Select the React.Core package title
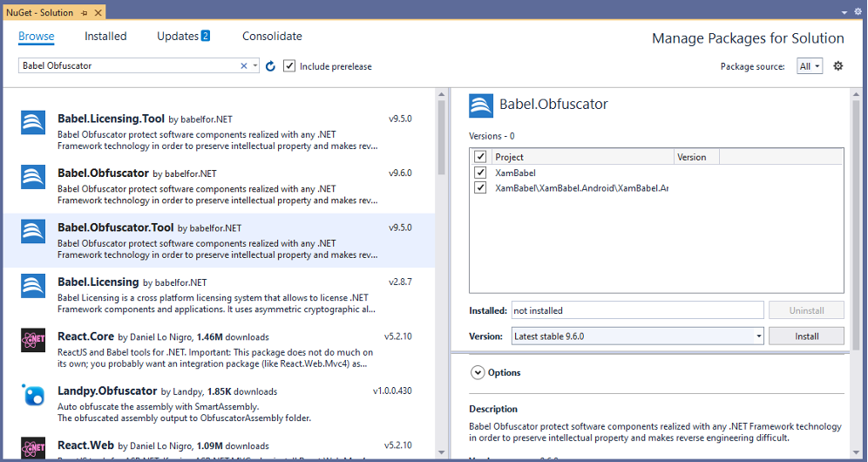Screen dimensions: 868x462 coord(85,336)
